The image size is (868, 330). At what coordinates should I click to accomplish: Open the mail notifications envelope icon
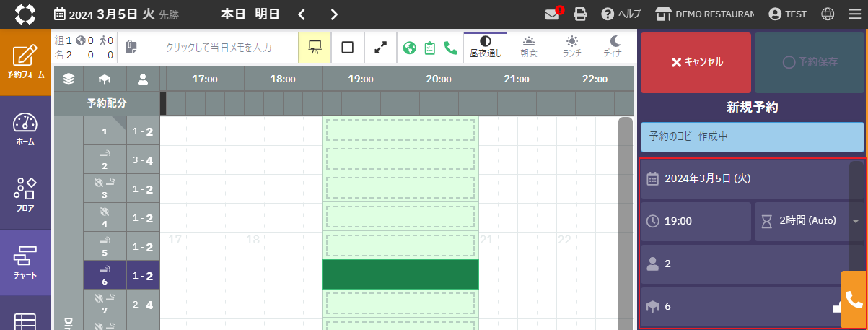[553, 14]
